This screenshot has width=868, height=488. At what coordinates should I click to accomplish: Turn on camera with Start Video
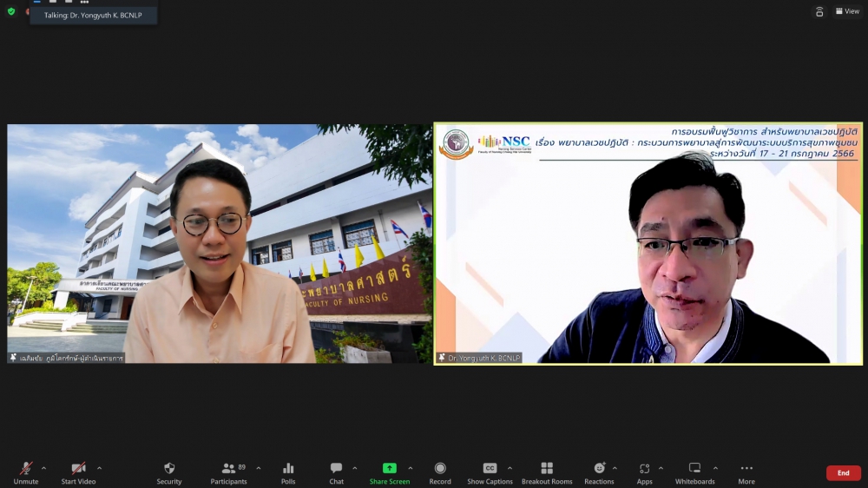pos(78,472)
